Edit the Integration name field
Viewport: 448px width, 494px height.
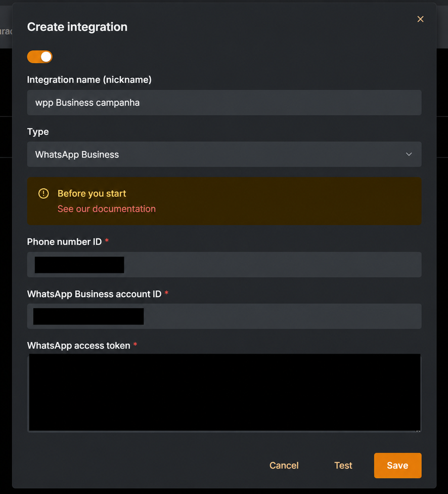[224, 103]
